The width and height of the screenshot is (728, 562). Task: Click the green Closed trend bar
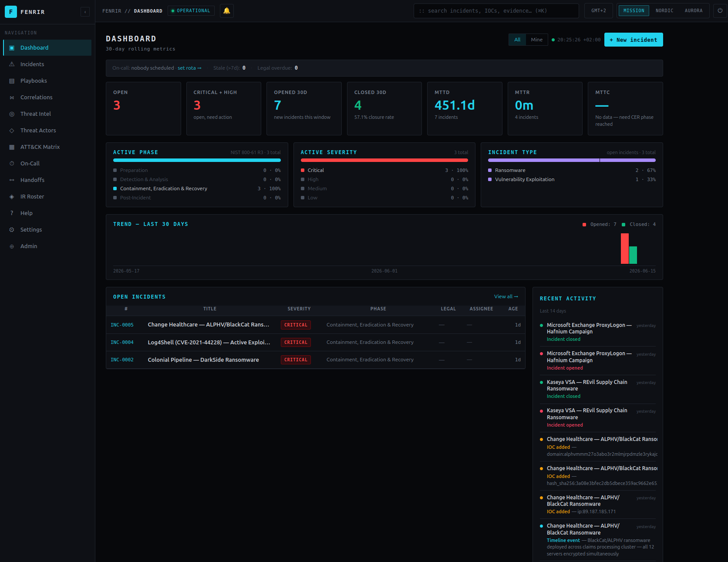pos(633,255)
